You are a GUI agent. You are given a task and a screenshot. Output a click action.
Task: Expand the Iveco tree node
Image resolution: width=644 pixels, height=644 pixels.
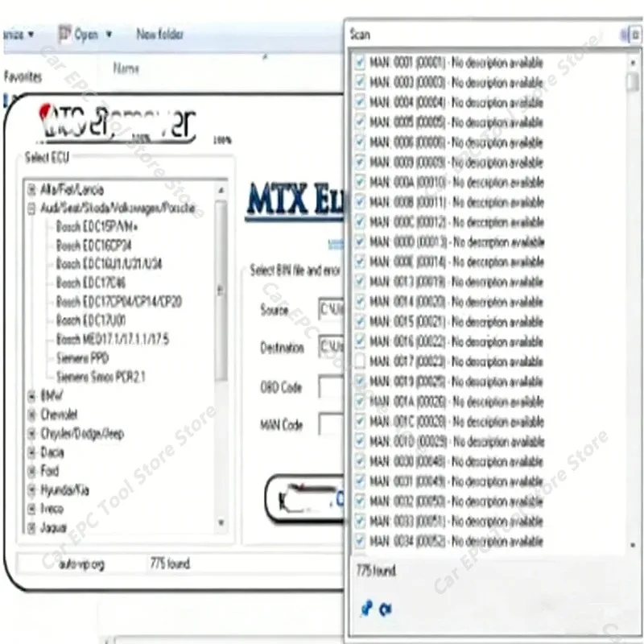tap(31, 509)
